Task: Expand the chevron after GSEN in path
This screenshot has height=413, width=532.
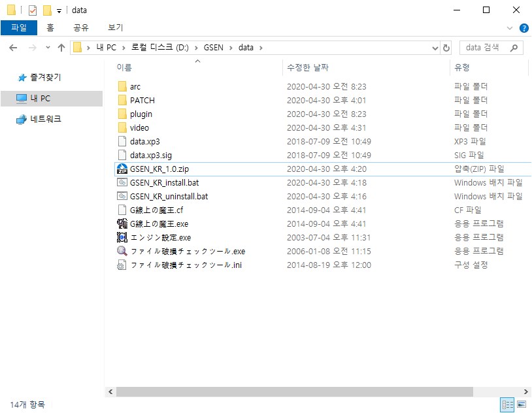Action: [x=231, y=48]
